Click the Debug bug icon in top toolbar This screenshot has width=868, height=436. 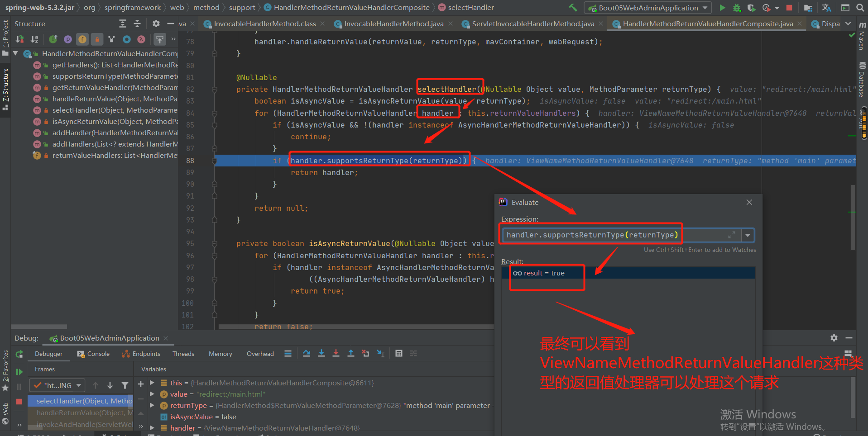(x=737, y=8)
